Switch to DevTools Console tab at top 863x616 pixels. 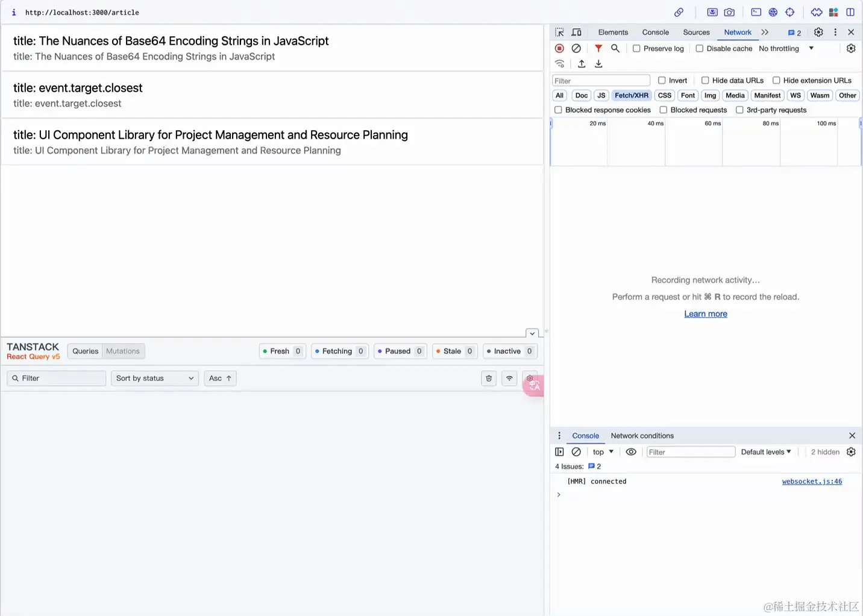655,33
